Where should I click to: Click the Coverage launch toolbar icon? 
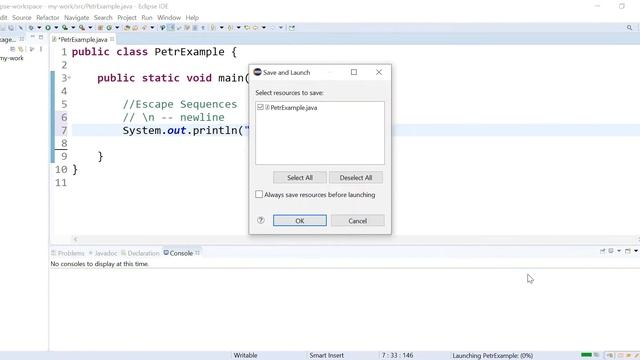[65, 28]
